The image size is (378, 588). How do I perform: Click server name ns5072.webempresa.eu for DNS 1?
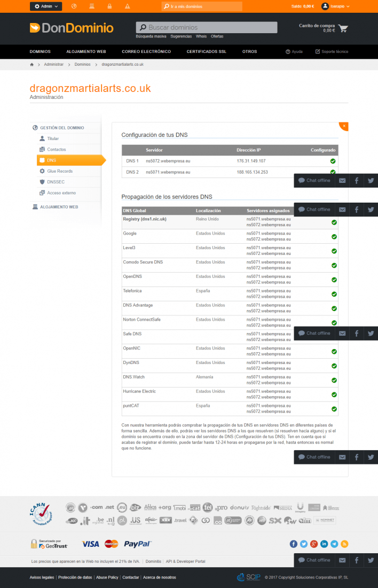(168, 161)
